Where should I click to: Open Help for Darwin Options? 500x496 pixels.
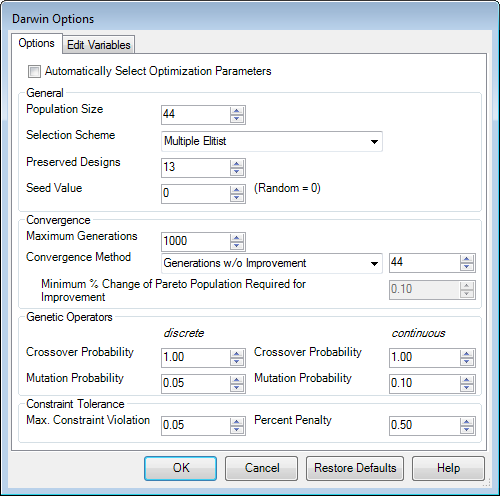click(448, 468)
